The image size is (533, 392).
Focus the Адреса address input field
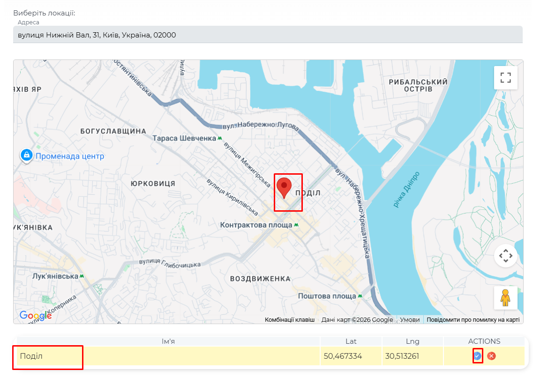267,35
